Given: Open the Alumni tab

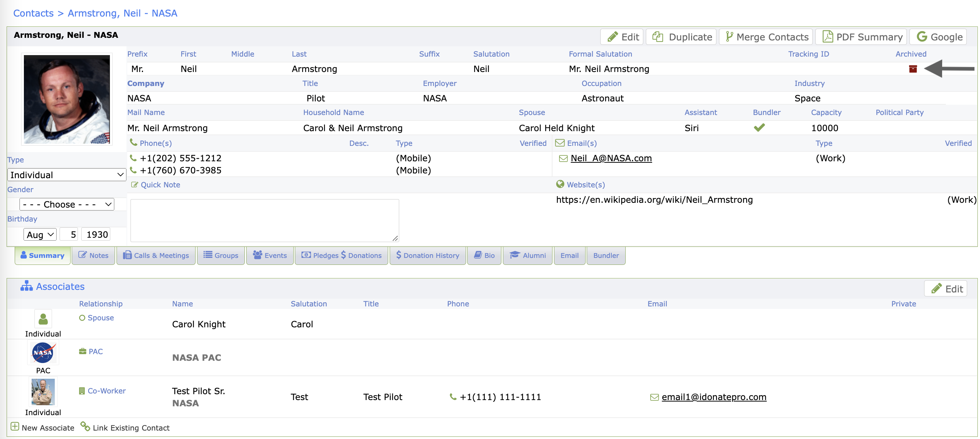Looking at the screenshot, I should pyautogui.click(x=527, y=255).
